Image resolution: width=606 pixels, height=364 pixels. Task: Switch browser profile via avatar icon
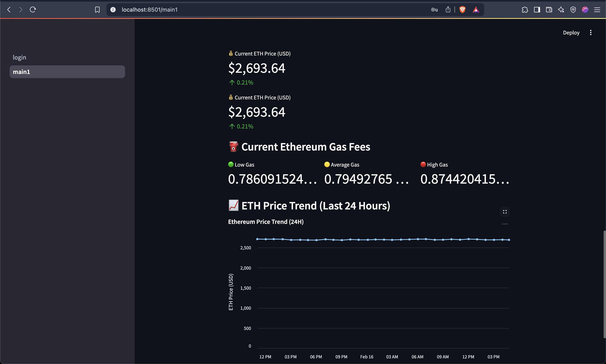(x=585, y=10)
